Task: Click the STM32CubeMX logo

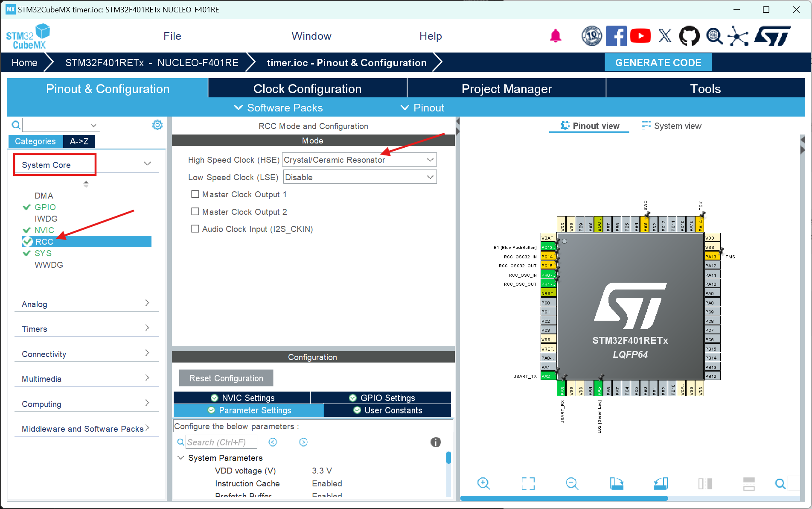Action: [x=28, y=37]
